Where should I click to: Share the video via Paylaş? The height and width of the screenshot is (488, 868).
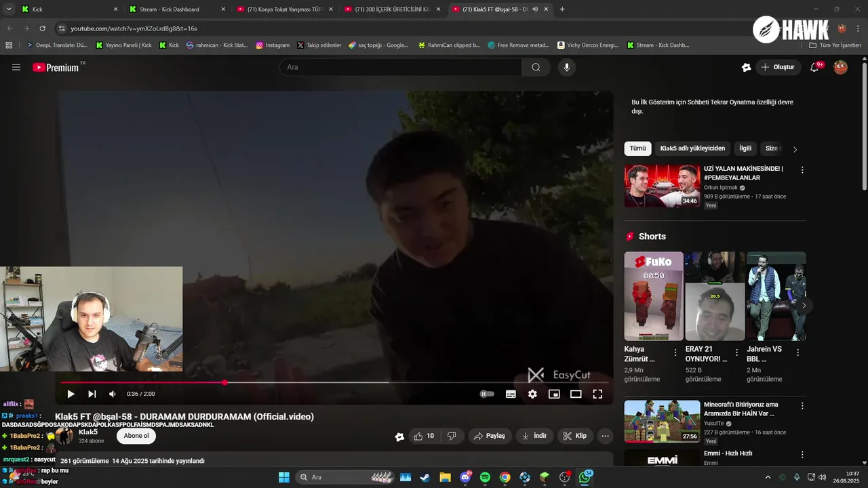click(x=490, y=436)
